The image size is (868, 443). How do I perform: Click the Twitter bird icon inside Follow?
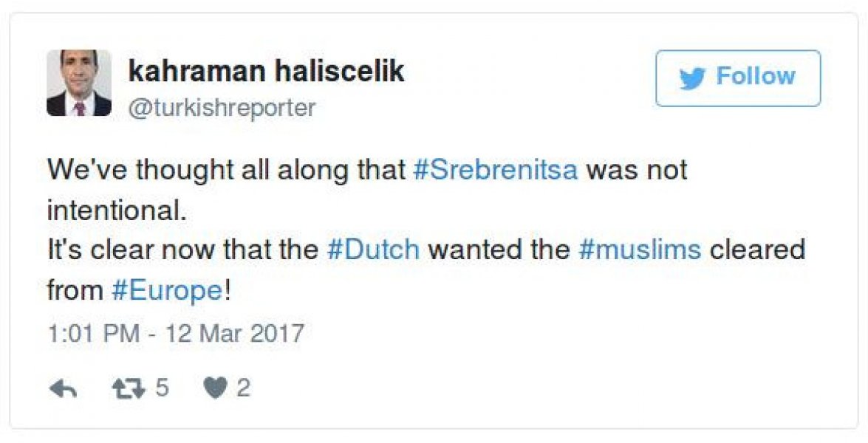pyautogui.click(x=692, y=78)
